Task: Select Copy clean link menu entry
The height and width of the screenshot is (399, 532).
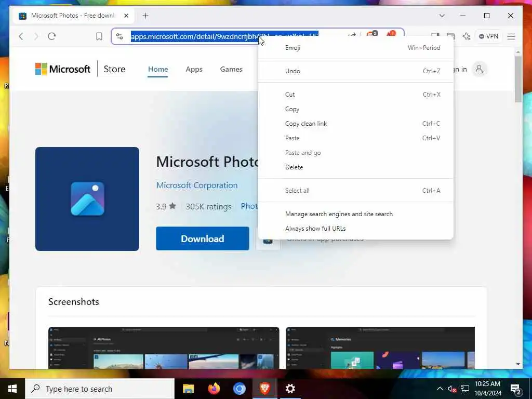Action: coord(355,124)
